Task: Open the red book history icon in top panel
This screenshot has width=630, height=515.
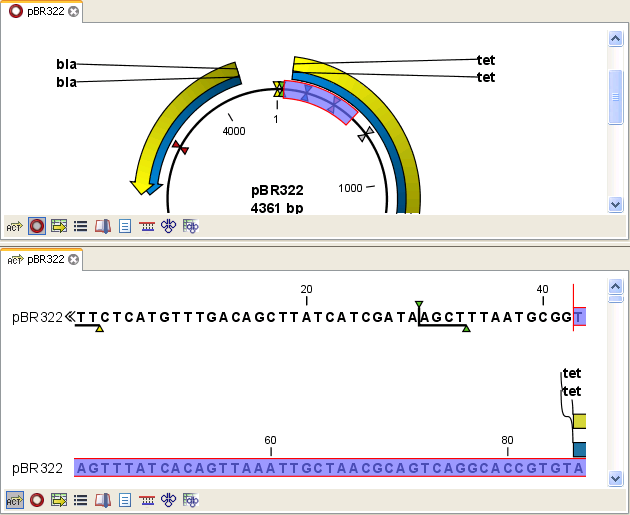Action: 103,227
